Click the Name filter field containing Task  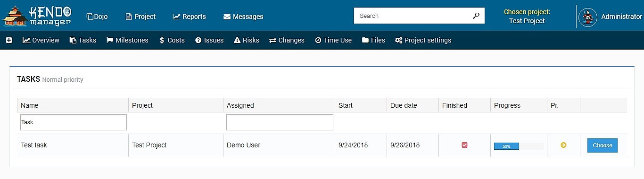[74, 122]
